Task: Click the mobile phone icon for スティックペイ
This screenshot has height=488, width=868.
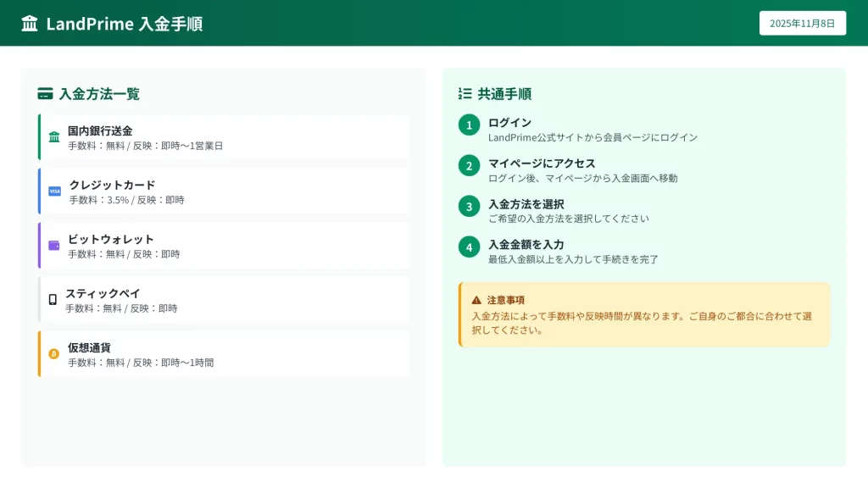Action: (53, 300)
